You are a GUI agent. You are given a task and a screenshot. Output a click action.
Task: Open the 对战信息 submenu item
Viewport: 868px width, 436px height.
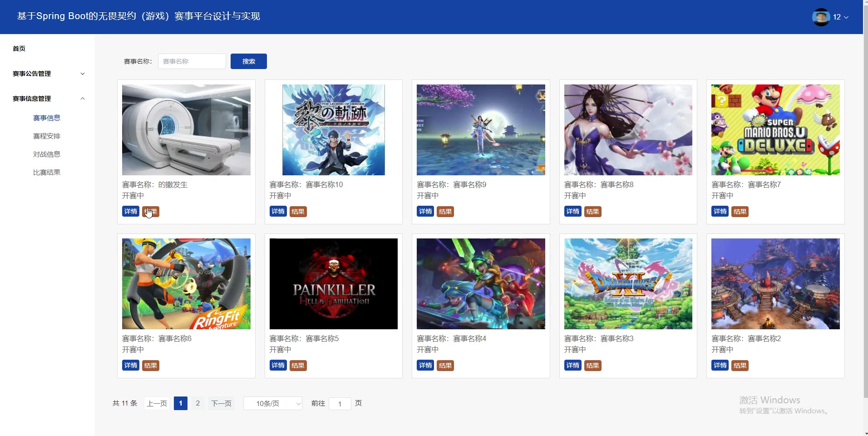point(47,154)
